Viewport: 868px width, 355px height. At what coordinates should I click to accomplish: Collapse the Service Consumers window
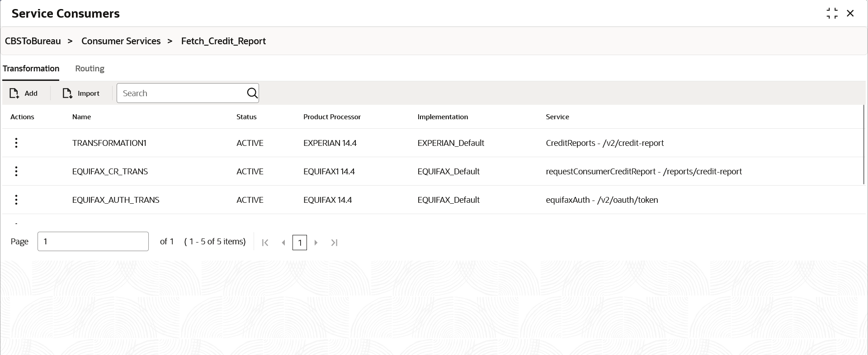[832, 14]
